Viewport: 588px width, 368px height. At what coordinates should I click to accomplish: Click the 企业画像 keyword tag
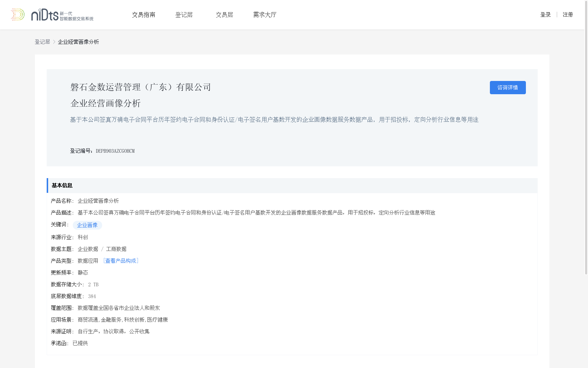87,225
